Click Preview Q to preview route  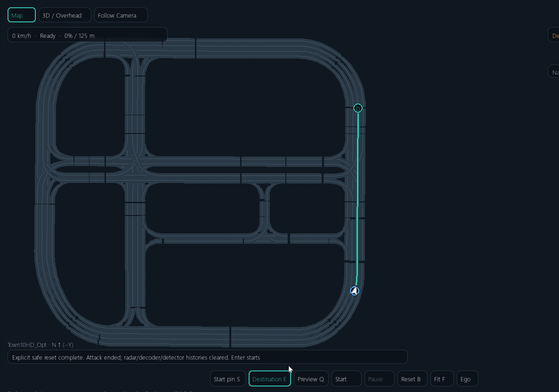pyautogui.click(x=311, y=379)
